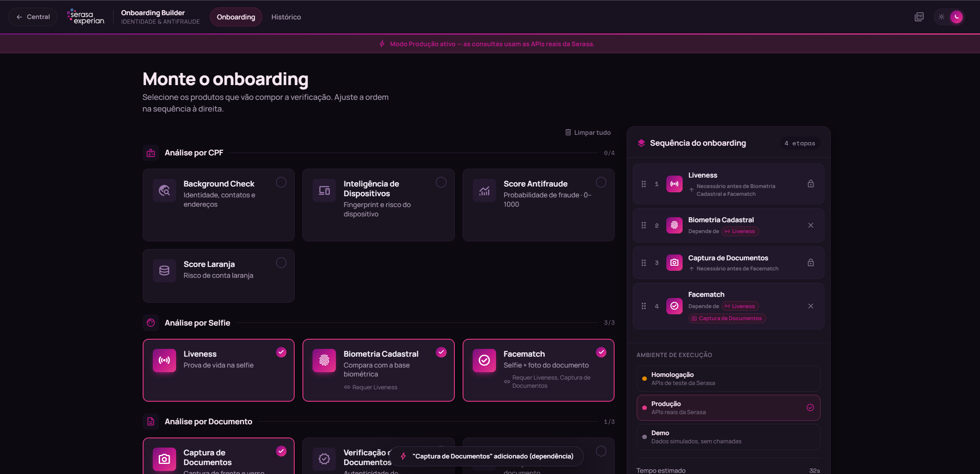Select dark theme moon icon

point(957,17)
